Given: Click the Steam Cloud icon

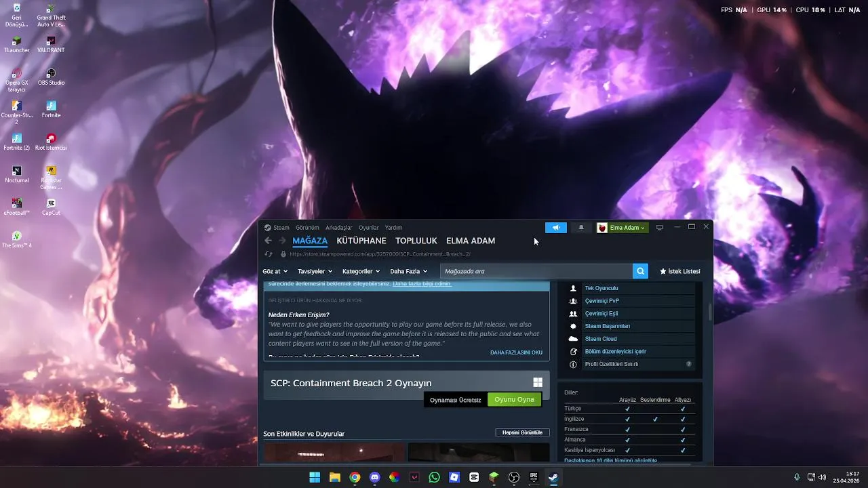Looking at the screenshot, I should click(x=573, y=339).
